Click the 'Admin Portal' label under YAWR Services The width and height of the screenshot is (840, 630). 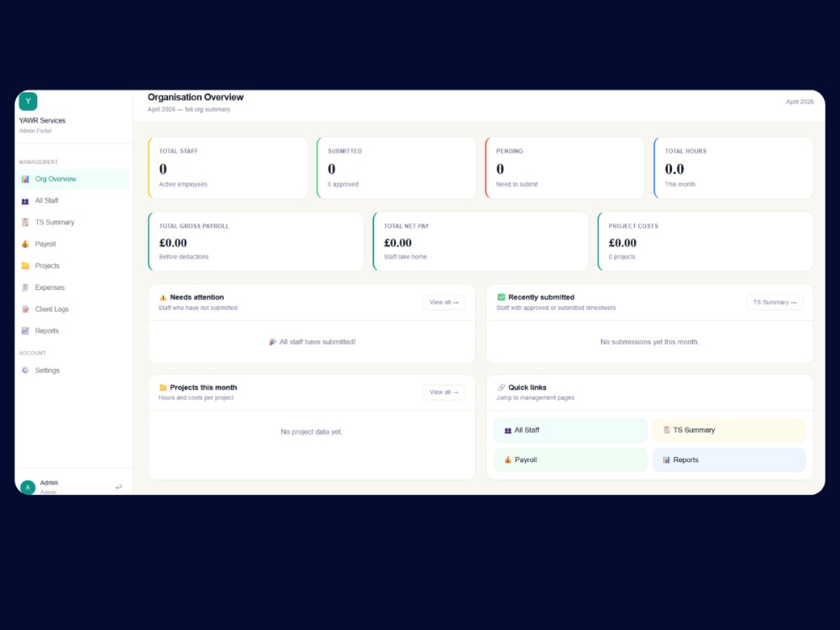[35, 131]
